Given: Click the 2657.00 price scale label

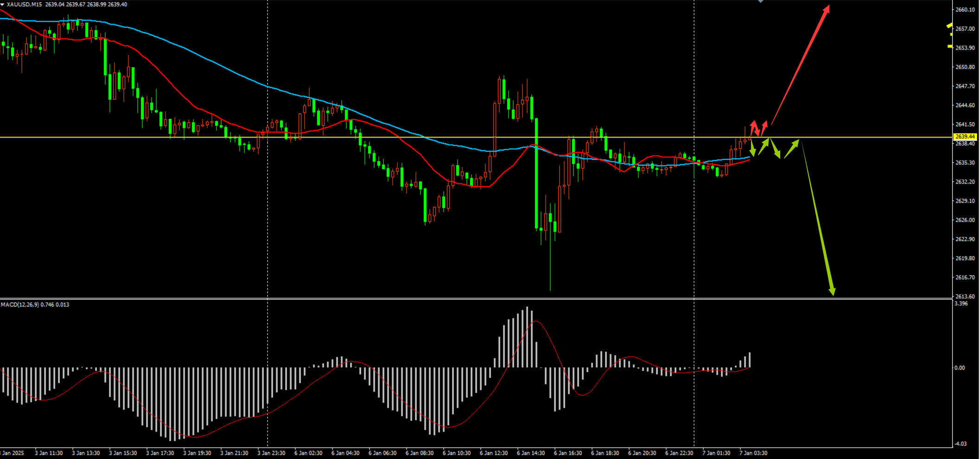Looking at the screenshot, I should click(965, 29).
